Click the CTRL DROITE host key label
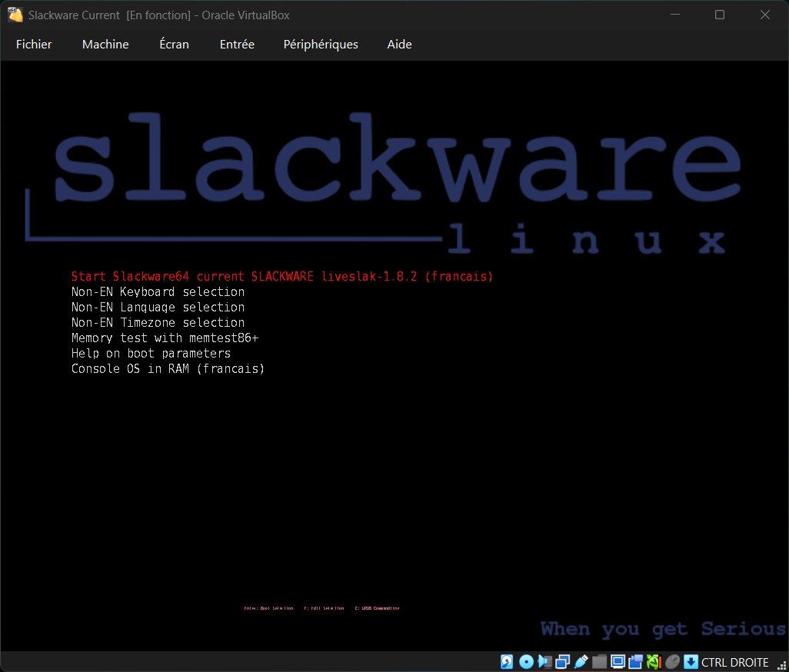Image resolution: width=789 pixels, height=672 pixels. tap(735, 662)
